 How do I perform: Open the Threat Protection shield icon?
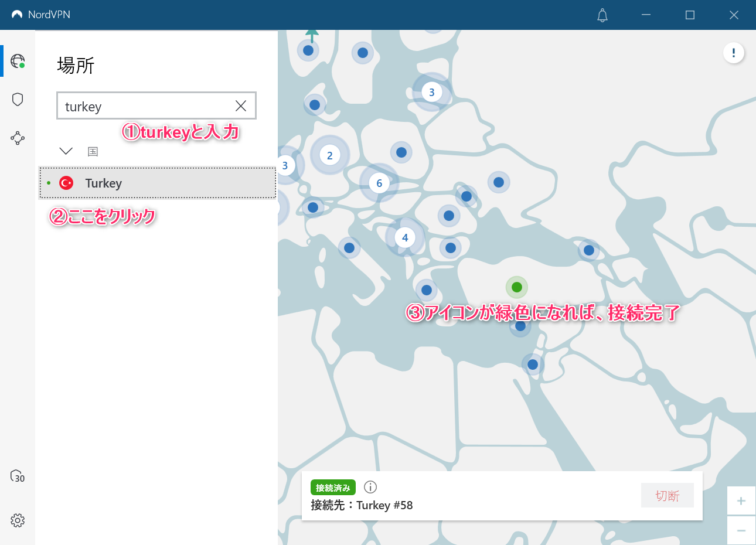(x=18, y=100)
